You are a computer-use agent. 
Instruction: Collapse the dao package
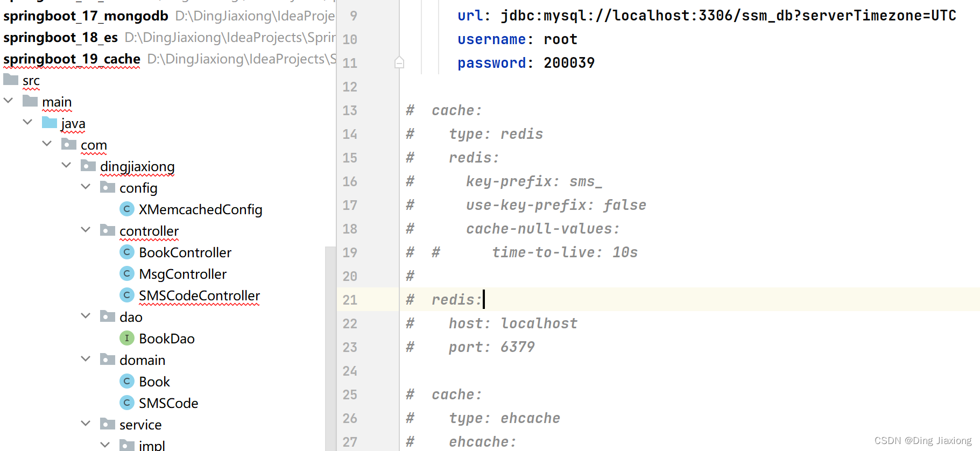coord(86,316)
